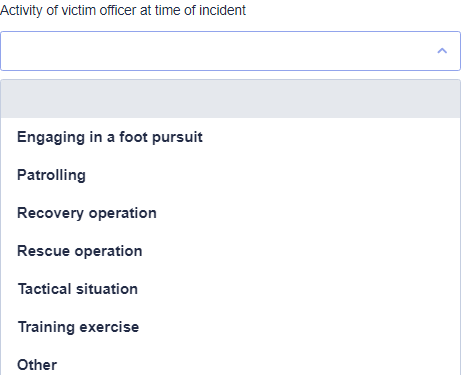Mark officer activity as Patrolling
Image resolution: width=467 pixels, height=375 pixels.
230,175
